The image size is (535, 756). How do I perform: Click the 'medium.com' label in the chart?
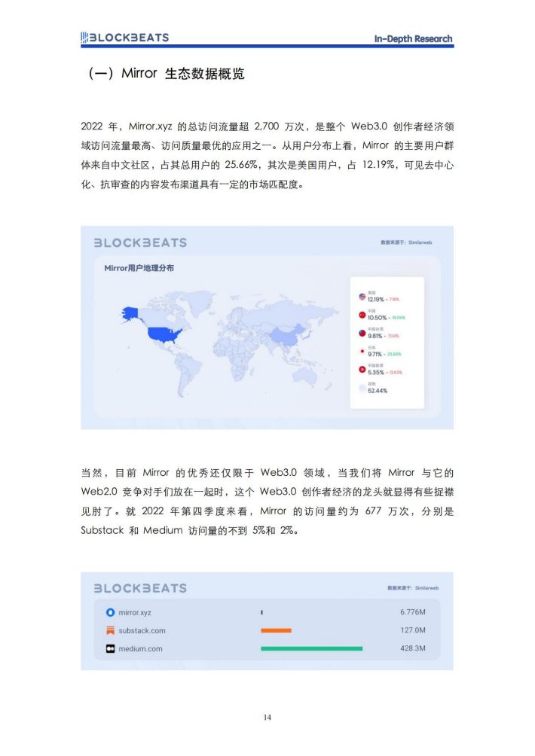(x=140, y=649)
